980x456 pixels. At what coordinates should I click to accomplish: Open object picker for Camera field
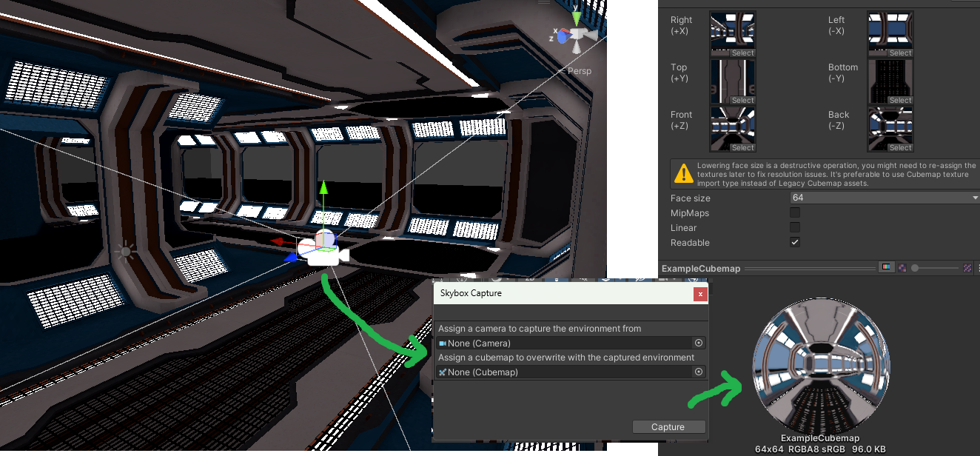[x=698, y=343]
